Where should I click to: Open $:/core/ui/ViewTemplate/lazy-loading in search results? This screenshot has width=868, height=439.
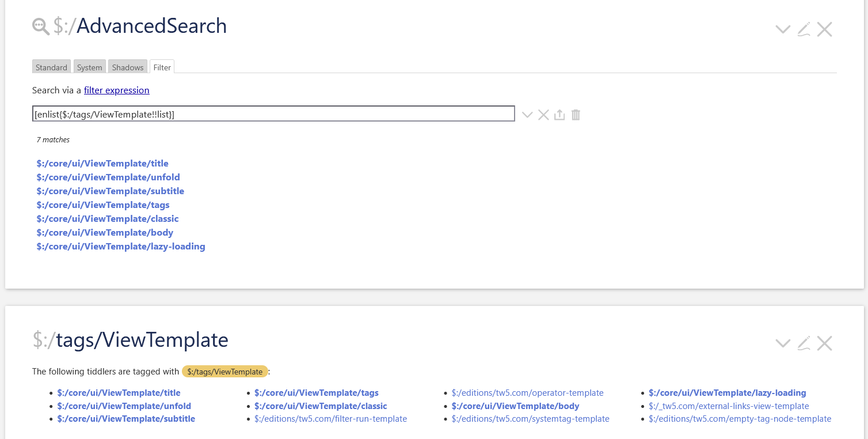coord(121,247)
